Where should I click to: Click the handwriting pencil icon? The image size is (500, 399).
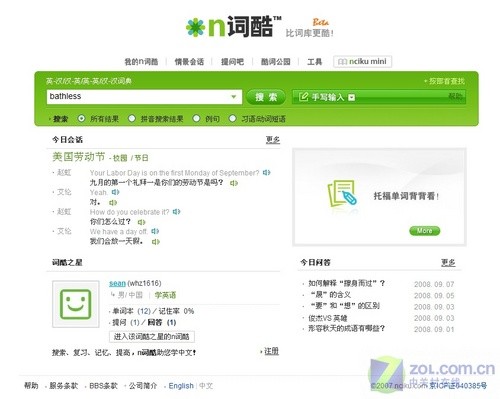(303, 97)
